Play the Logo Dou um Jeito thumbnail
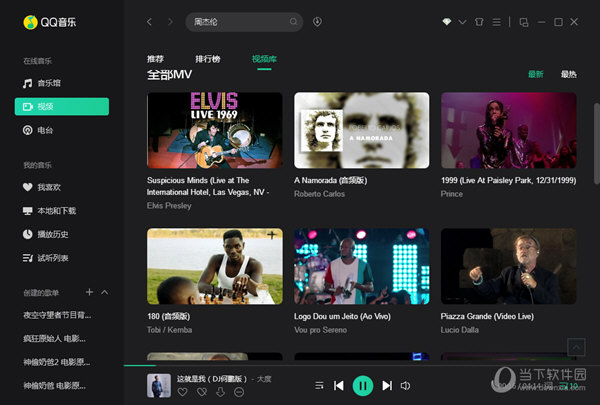The height and width of the screenshot is (405, 600). pos(362,266)
